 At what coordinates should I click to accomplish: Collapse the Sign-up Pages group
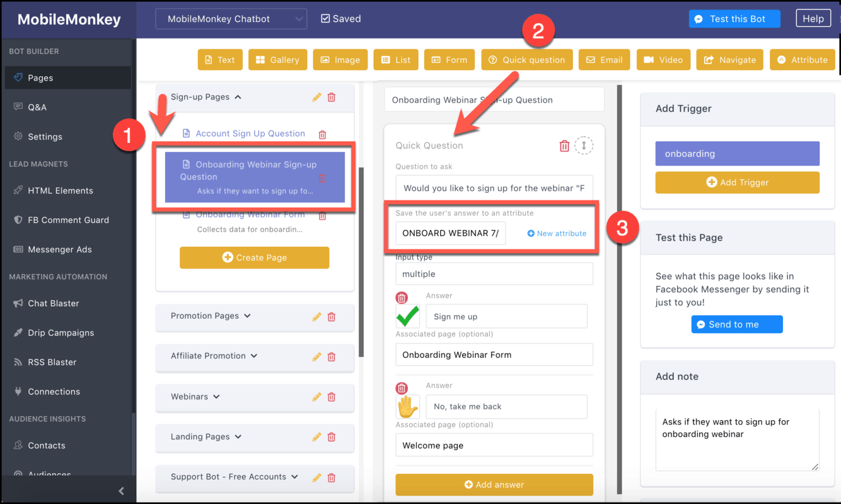(x=238, y=97)
